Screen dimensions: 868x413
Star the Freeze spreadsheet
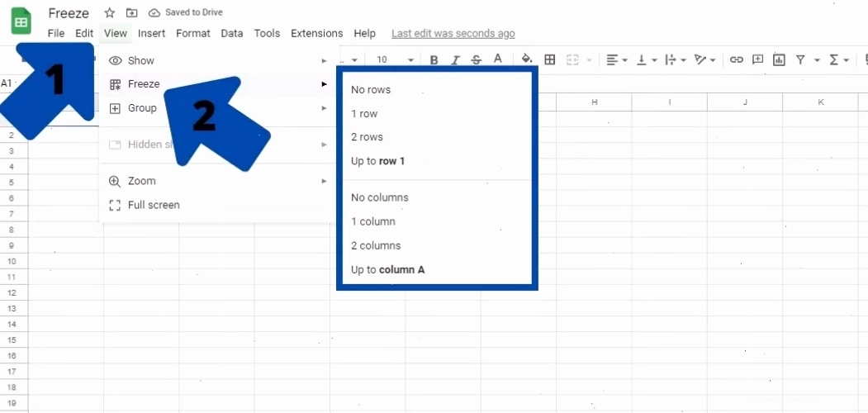coord(110,12)
